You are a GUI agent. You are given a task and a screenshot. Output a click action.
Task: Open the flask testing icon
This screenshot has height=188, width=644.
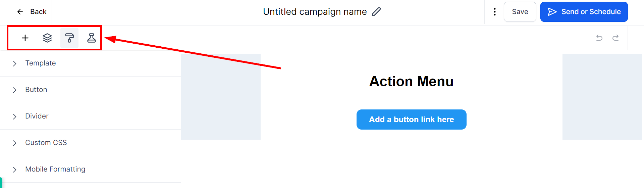pos(91,38)
